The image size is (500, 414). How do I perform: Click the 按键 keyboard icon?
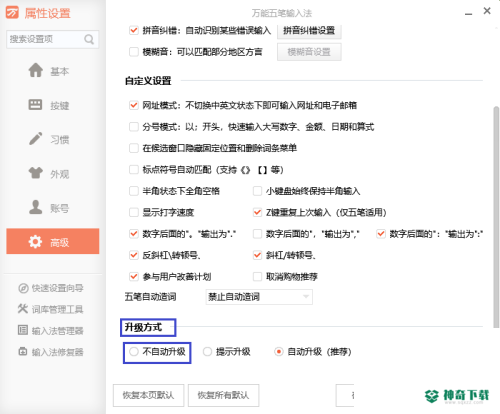[35, 105]
